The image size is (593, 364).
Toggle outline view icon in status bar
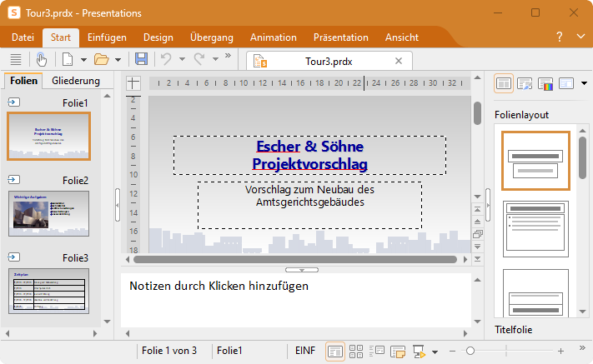pyautogui.click(x=376, y=351)
